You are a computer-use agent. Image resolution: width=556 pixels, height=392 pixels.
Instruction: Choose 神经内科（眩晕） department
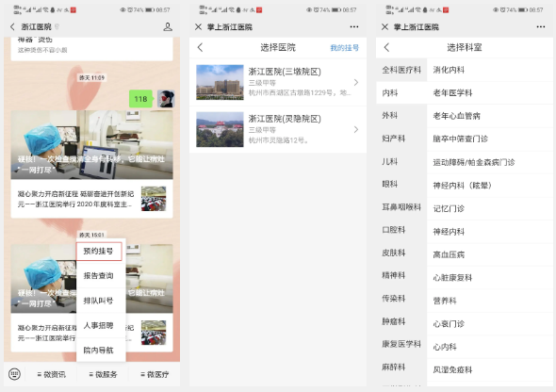pos(490,186)
